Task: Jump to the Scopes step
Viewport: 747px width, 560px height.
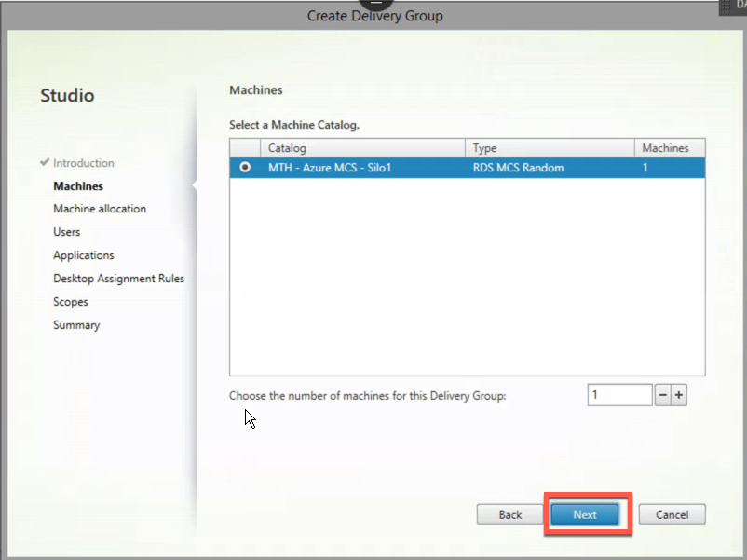Action: (x=71, y=302)
